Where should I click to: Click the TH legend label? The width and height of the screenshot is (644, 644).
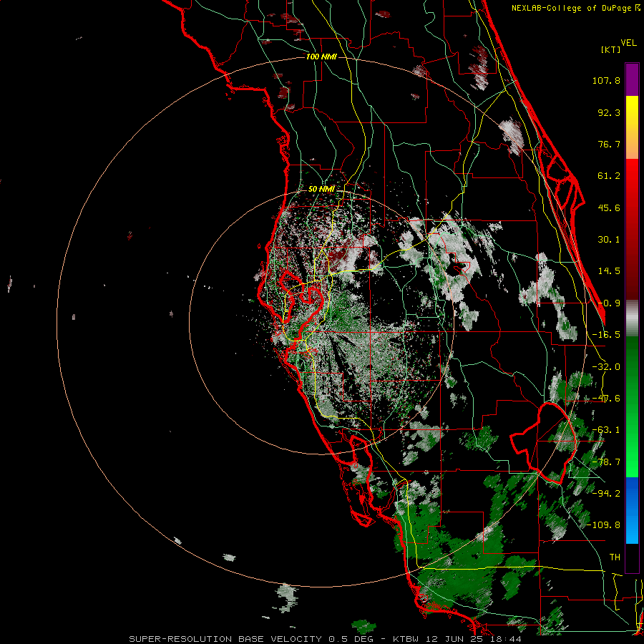tap(615, 557)
